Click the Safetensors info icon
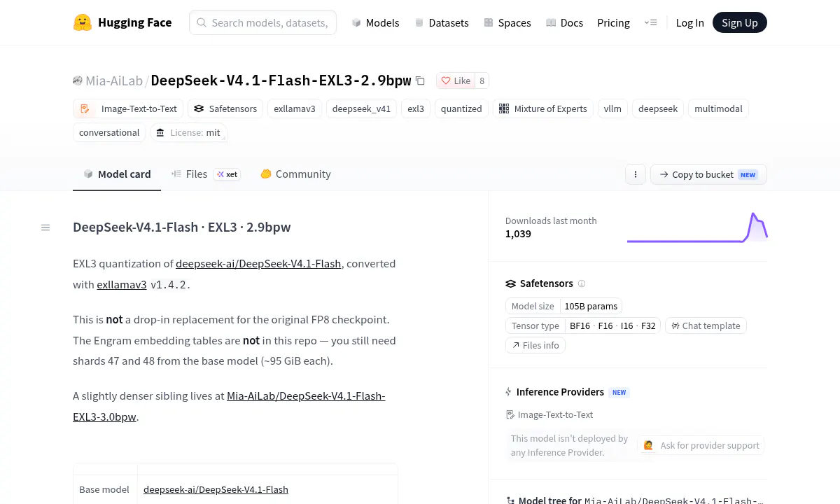Viewport: 840px width, 504px height. pyautogui.click(x=582, y=283)
